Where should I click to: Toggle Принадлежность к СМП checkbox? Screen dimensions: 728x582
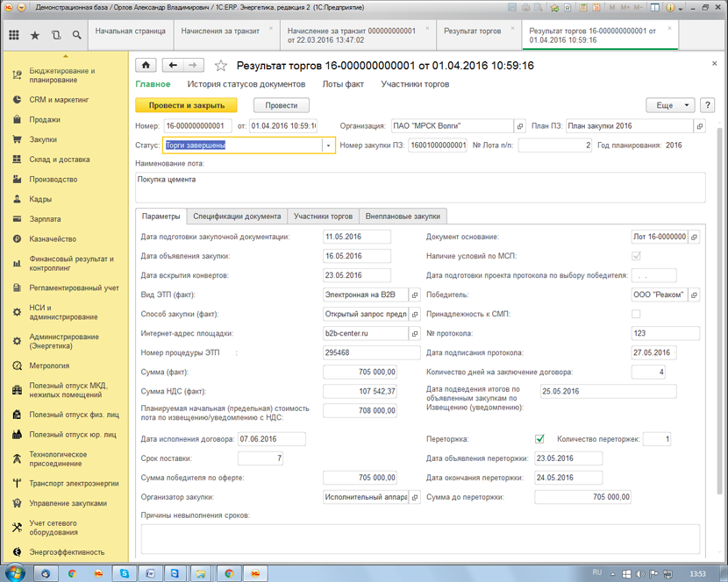click(636, 314)
